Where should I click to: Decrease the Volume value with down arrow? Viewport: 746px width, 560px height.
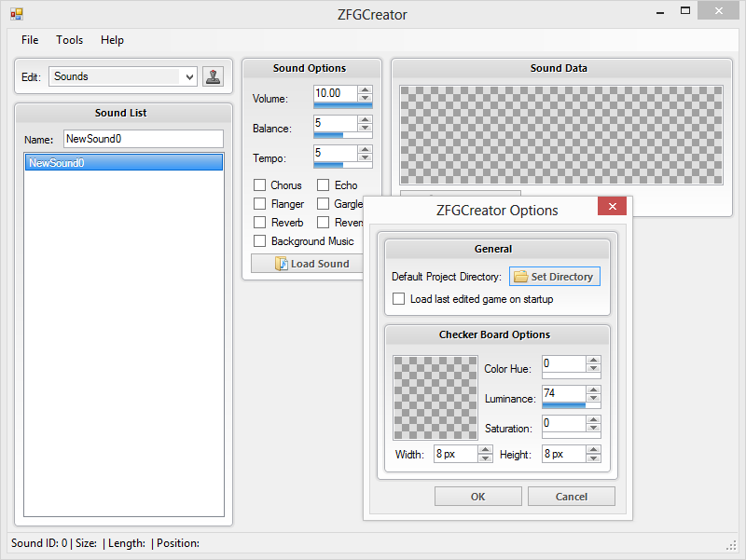click(x=365, y=98)
